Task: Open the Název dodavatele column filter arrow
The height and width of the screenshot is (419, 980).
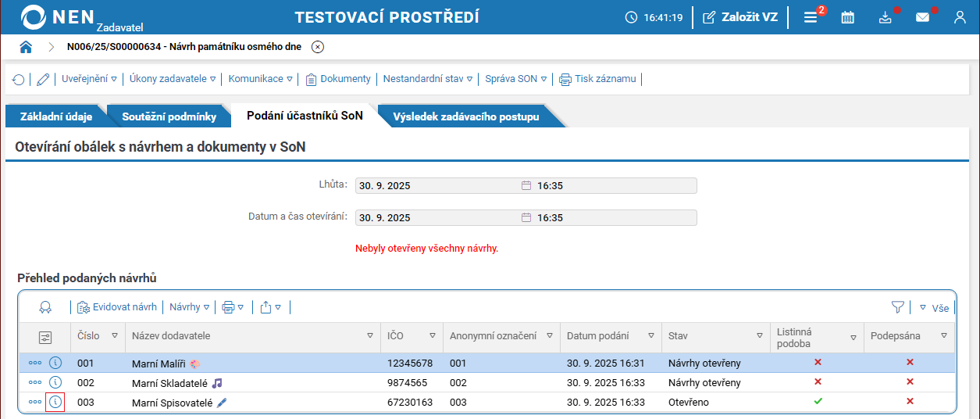Action: [x=370, y=336]
